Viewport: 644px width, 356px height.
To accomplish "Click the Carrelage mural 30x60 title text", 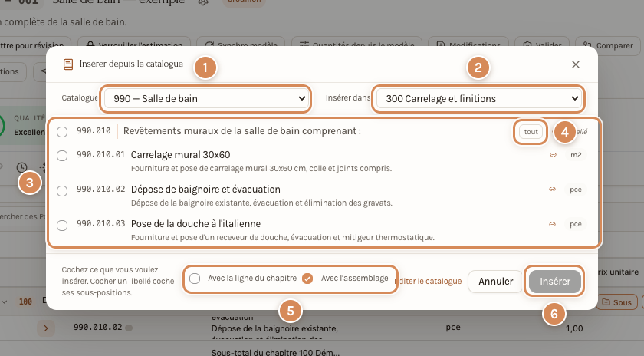I will [x=180, y=155].
